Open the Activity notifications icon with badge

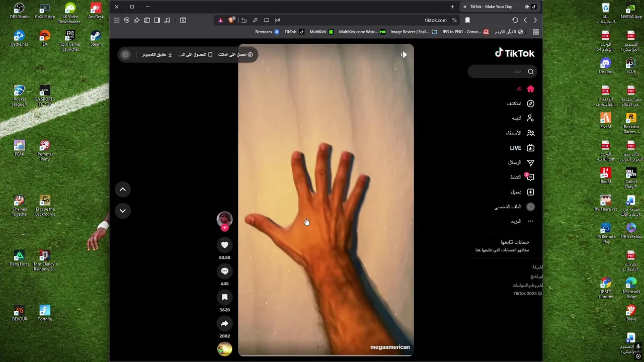point(530,177)
